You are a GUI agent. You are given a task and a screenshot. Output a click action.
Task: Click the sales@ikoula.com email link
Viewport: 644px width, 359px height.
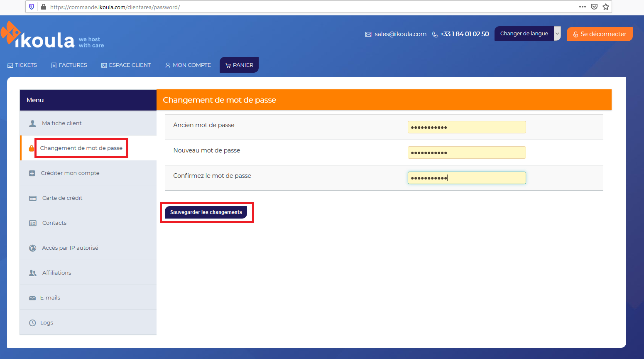tap(401, 34)
